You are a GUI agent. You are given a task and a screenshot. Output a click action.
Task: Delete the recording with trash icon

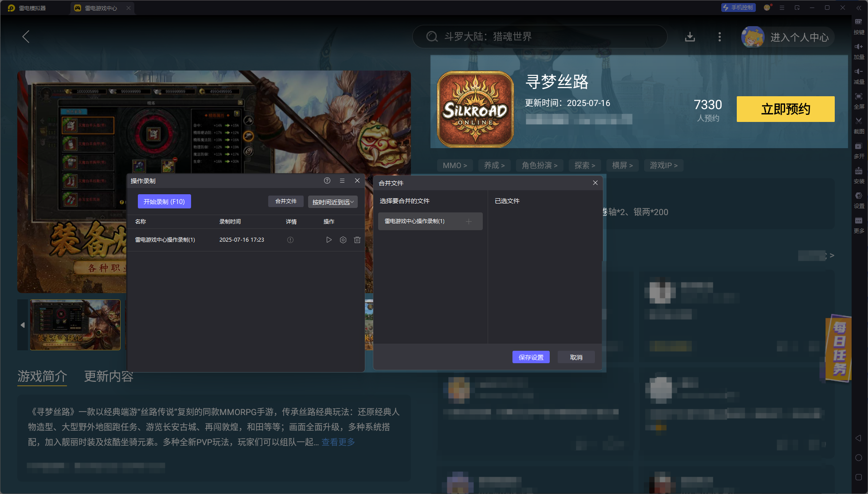pos(357,240)
